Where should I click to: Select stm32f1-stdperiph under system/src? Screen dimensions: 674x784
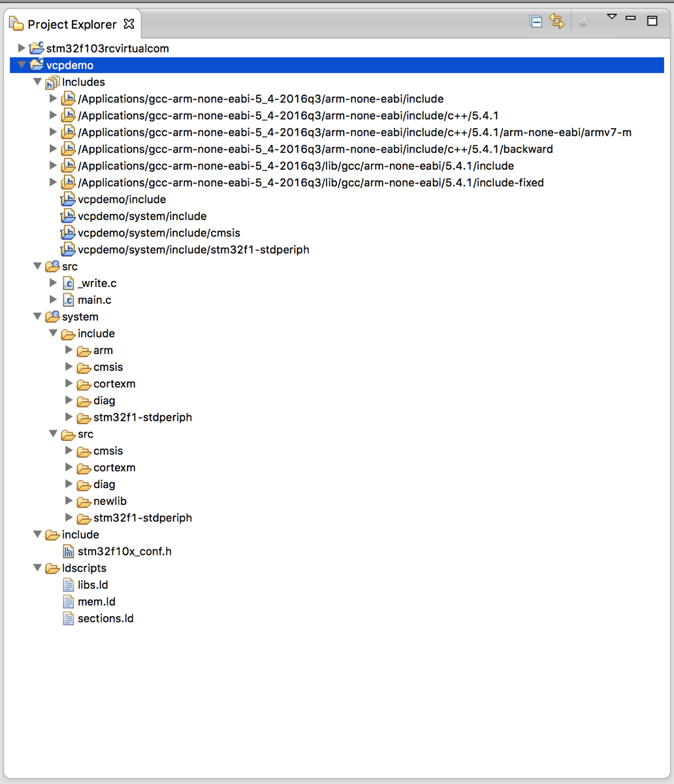(142, 518)
